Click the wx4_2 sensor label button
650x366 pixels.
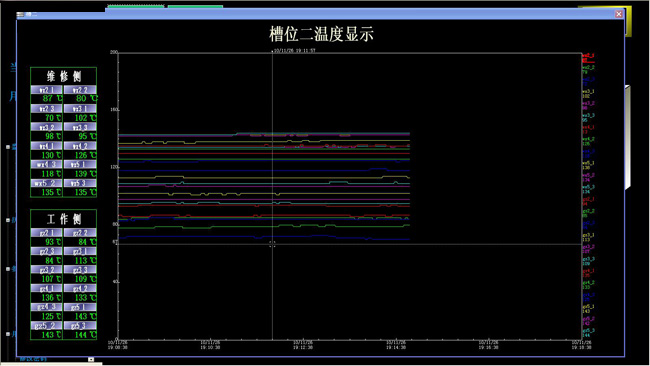click(80, 146)
